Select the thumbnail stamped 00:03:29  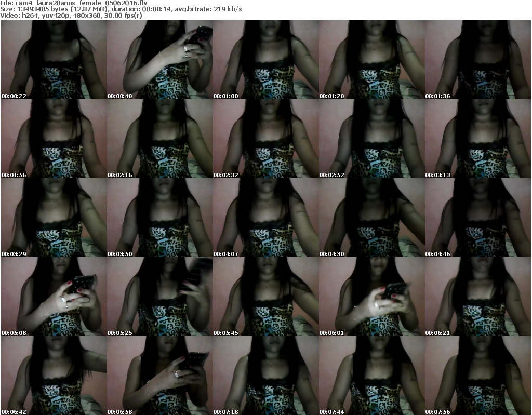pos(54,218)
